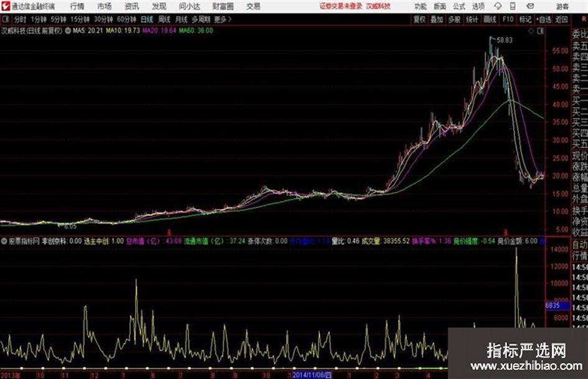
Task: Click the 量比: 0.46 readout
Action: click(x=345, y=241)
